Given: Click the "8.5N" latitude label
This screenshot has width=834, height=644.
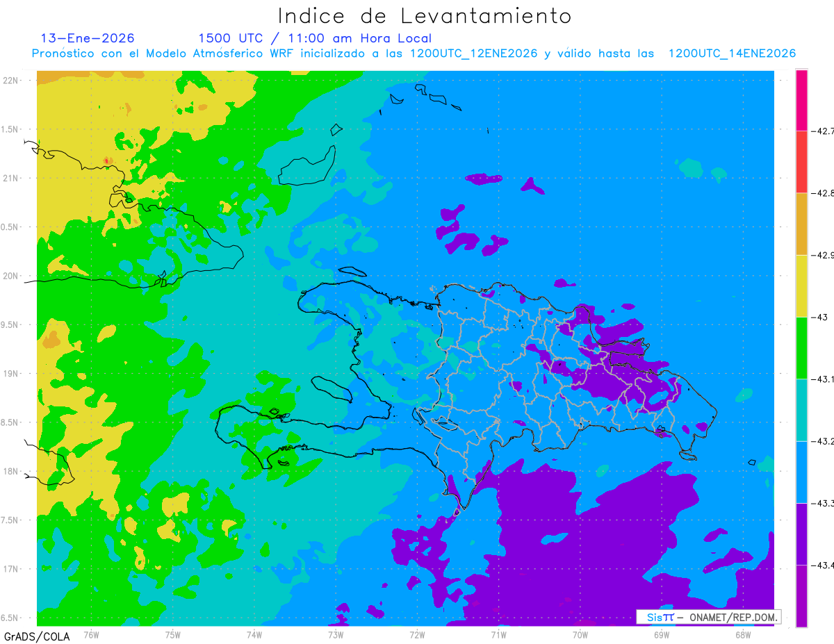Looking at the screenshot, I should (10, 422).
